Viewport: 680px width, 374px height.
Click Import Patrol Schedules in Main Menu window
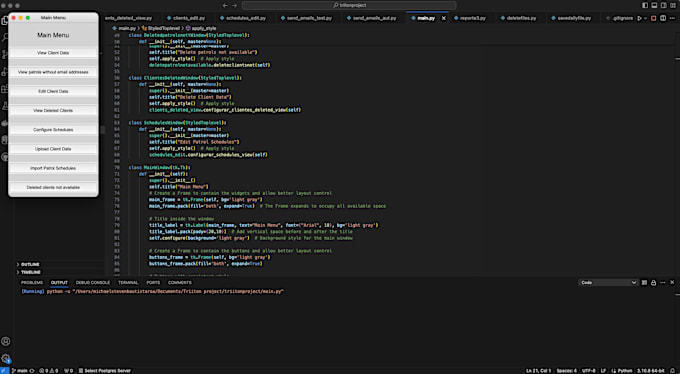53,168
